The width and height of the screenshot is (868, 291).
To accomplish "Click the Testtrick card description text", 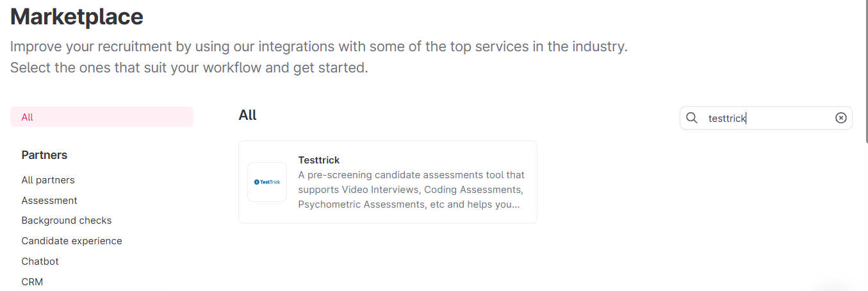I will [x=411, y=190].
